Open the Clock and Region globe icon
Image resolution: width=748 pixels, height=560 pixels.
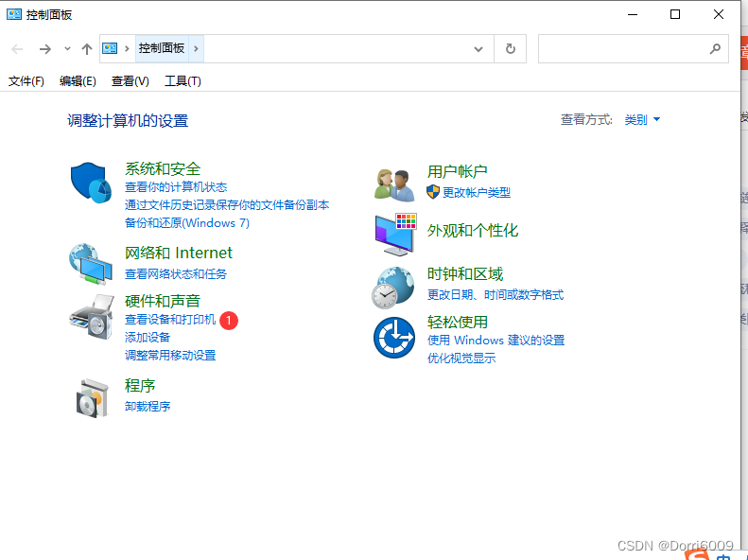pyautogui.click(x=393, y=288)
